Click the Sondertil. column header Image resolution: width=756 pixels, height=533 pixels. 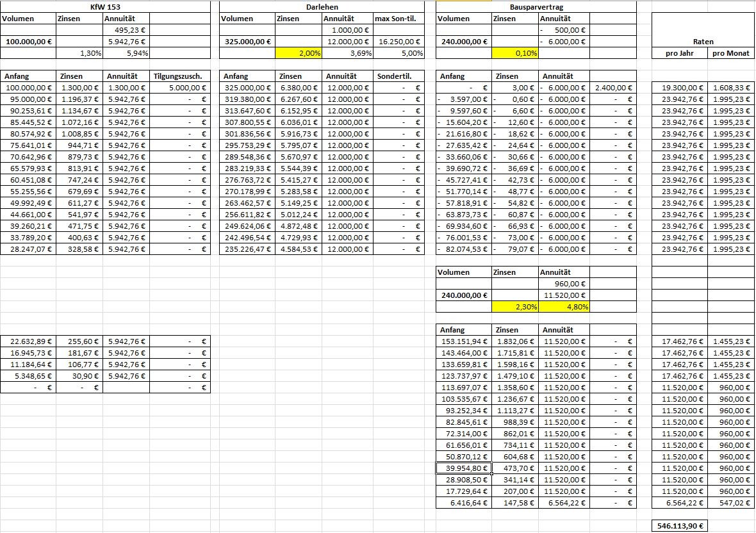pos(399,76)
